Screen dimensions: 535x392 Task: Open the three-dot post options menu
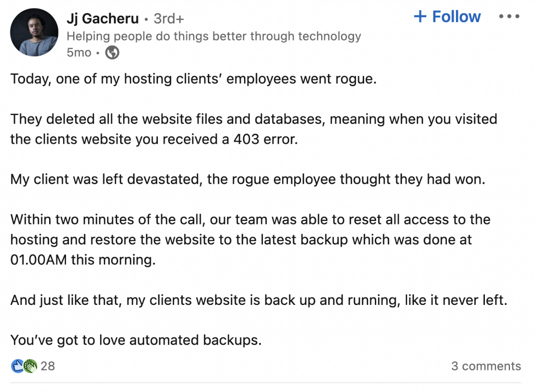point(509,16)
